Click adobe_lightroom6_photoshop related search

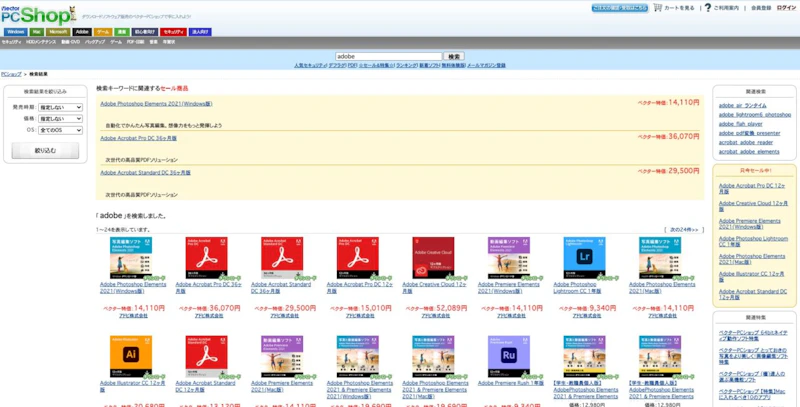pyautogui.click(x=755, y=115)
